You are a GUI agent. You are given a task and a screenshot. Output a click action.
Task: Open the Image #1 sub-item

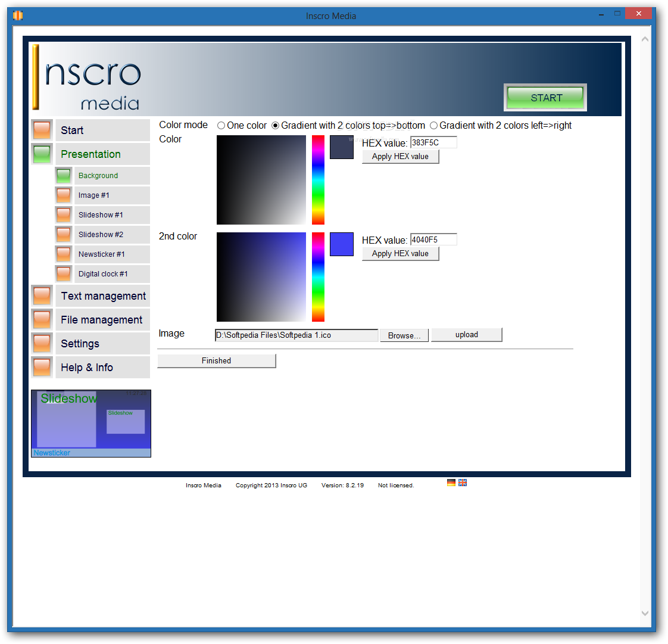[113, 195]
